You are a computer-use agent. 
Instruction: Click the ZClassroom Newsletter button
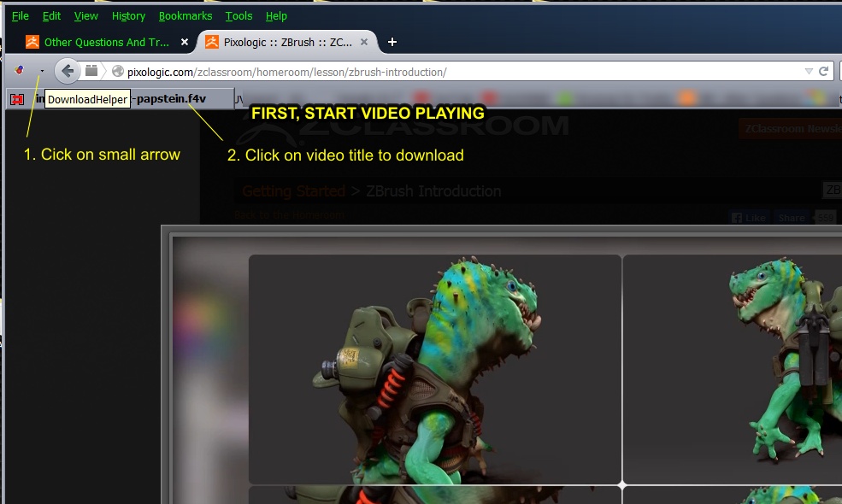(791, 129)
